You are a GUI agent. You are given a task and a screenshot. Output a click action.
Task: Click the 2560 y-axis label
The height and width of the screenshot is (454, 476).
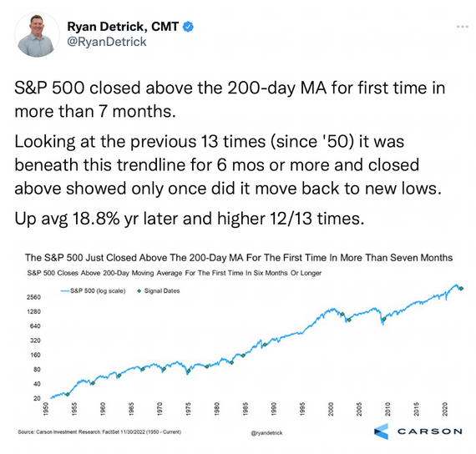pos(33,297)
